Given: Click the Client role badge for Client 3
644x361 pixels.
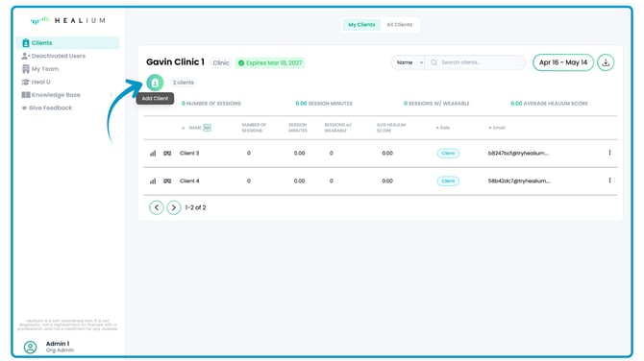Looking at the screenshot, I should tap(448, 154).
